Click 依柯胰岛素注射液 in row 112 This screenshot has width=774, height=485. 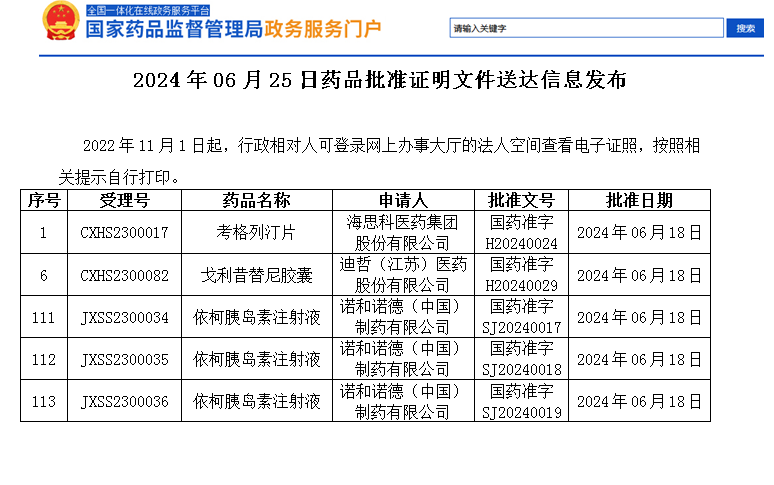pos(257,359)
